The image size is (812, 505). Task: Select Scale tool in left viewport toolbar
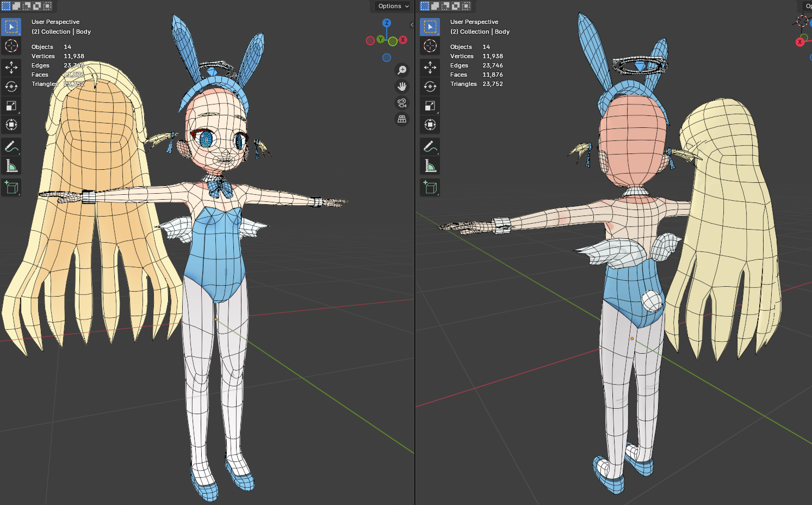11,106
